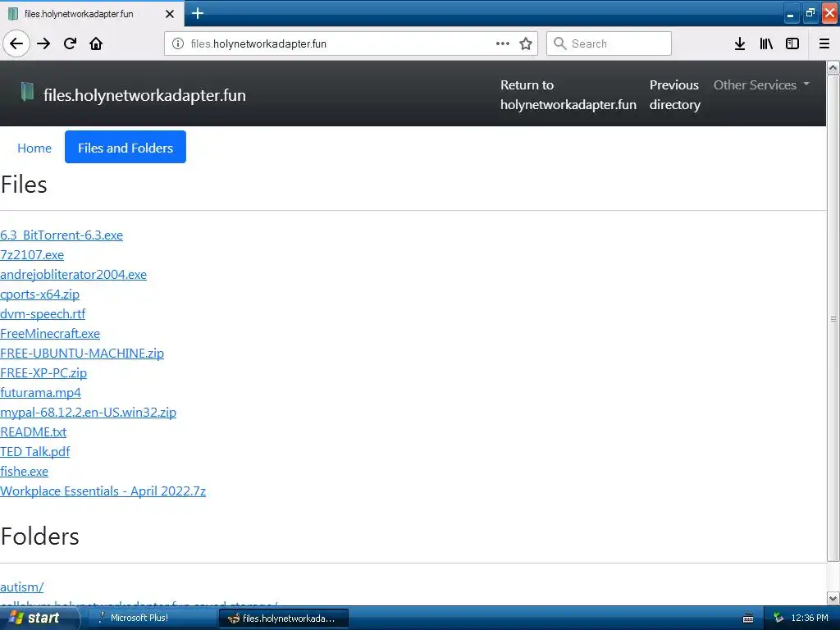840x630 pixels.
Task: Download mypal-68.12.2.en-US.win32.zip
Action: click(x=88, y=412)
